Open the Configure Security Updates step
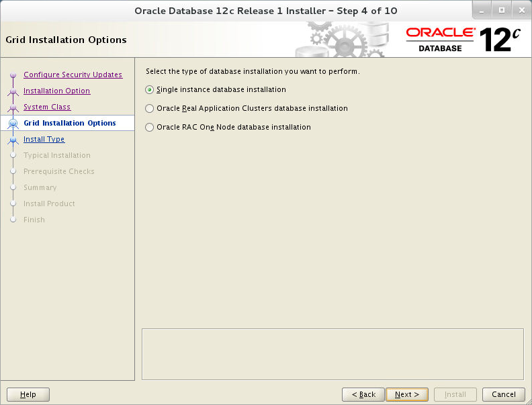Viewport: 532px width, 405px height. click(73, 75)
